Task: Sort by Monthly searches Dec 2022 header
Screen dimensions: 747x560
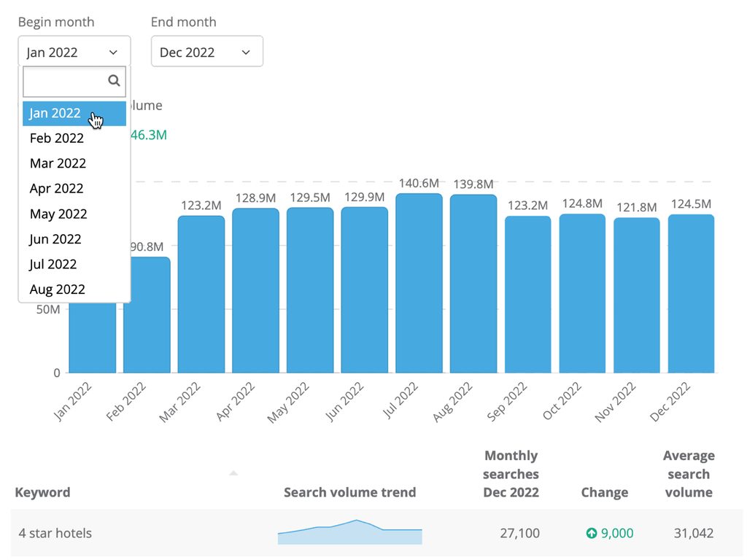Action: point(511,474)
